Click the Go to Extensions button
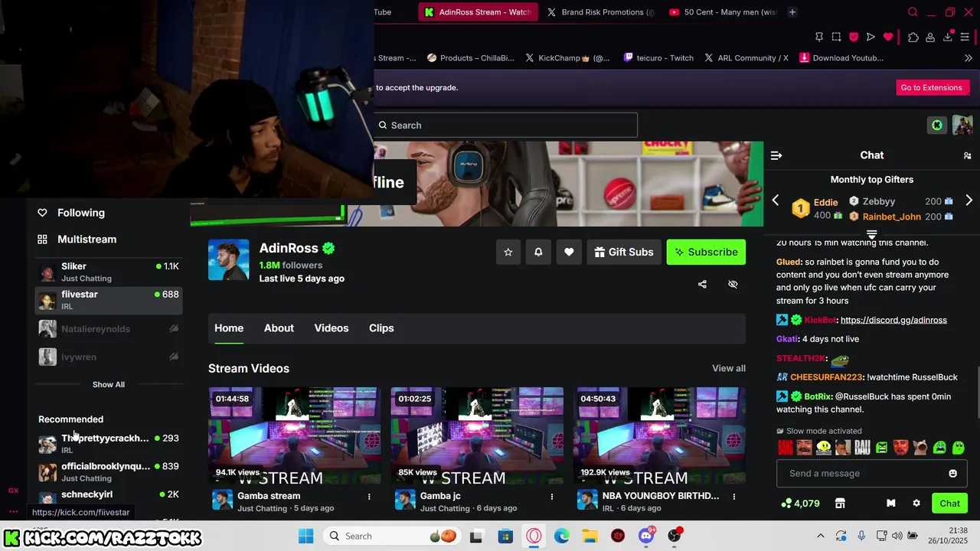This screenshot has height=551, width=980. pos(931,87)
